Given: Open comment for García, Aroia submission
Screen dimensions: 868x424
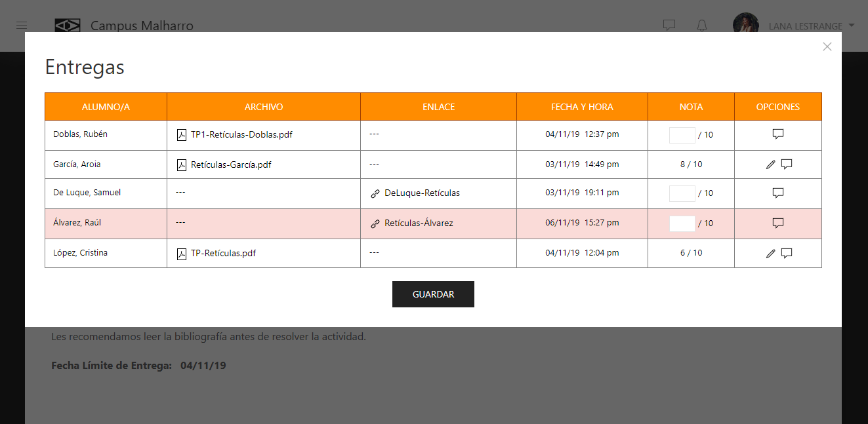Looking at the screenshot, I should 787,164.
